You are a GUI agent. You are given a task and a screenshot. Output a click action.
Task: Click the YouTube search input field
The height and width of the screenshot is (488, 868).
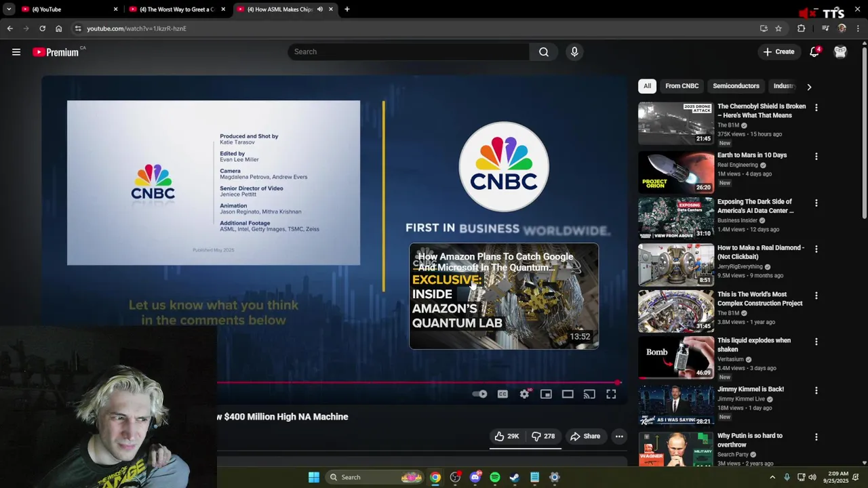[408, 52]
